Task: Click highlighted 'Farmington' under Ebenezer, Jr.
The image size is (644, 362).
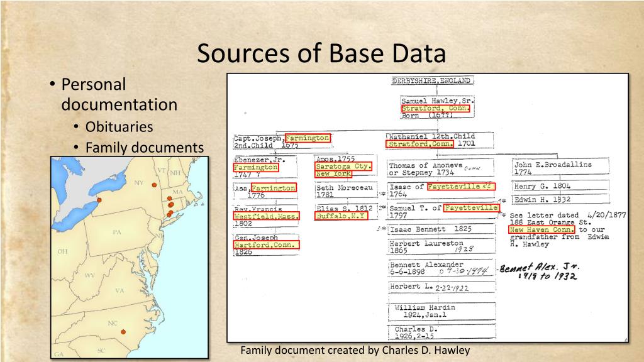Action: pos(255,167)
